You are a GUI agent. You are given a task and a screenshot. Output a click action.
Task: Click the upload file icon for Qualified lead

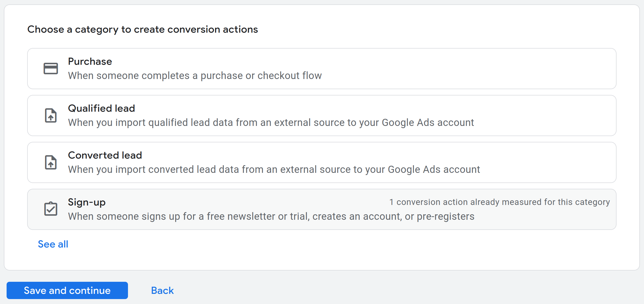pos(51,115)
